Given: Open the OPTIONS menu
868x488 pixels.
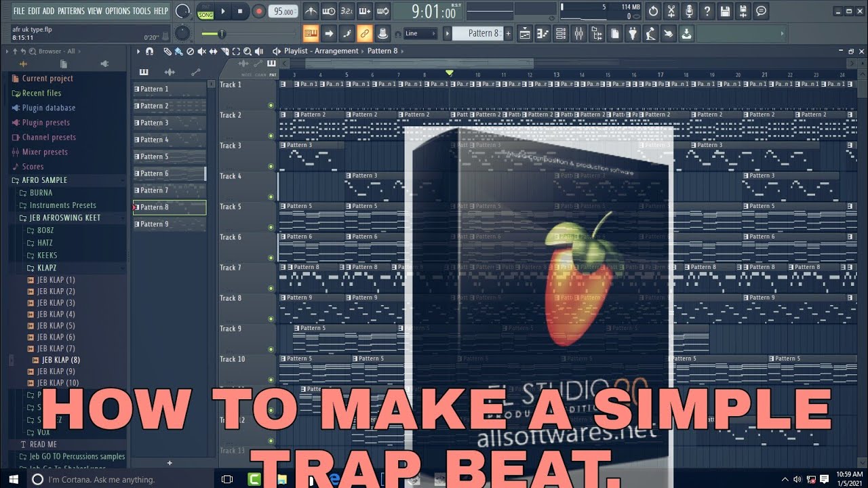Looking at the screenshot, I should click(x=117, y=11).
